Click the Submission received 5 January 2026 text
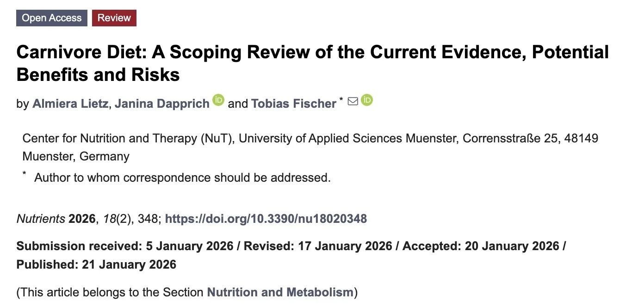Viewport: 644px width, 307px height. (125, 246)
